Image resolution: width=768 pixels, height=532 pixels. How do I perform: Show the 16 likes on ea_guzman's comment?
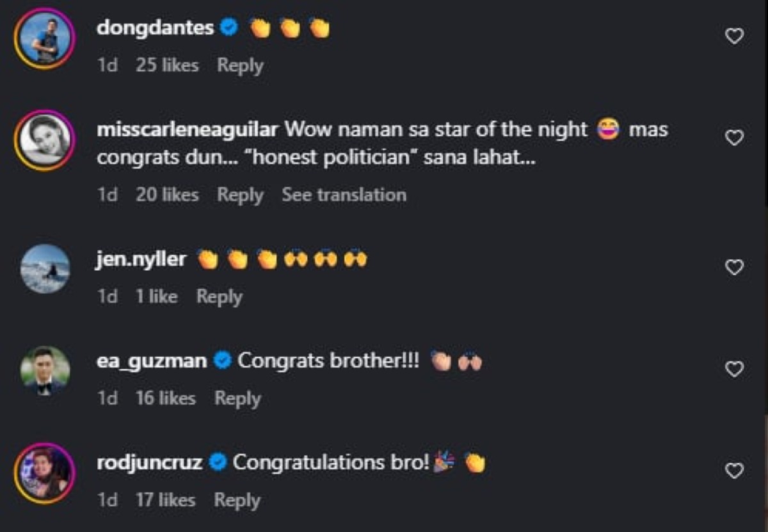[x=165, y=398]
